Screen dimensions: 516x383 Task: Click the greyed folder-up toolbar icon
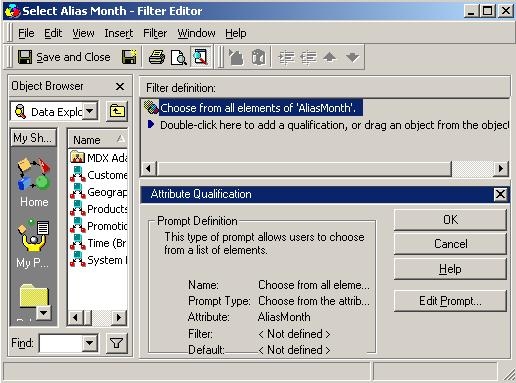tap(236, 57)
